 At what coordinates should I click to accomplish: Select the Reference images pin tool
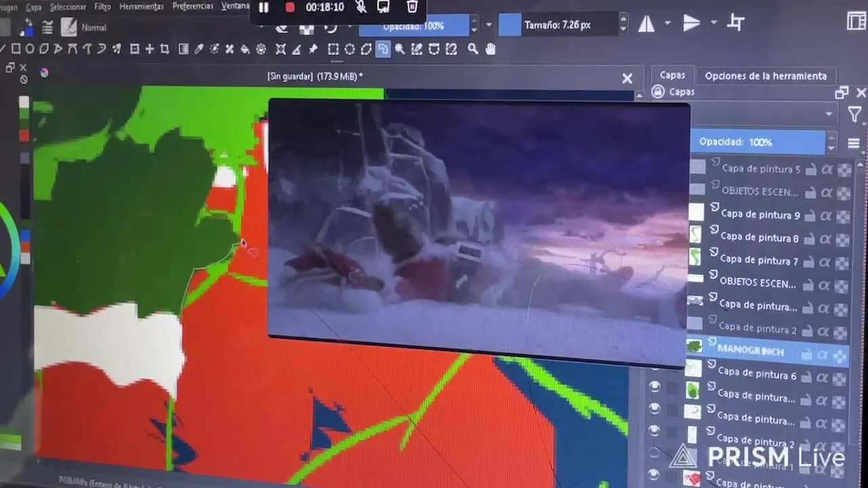point(313,49)
